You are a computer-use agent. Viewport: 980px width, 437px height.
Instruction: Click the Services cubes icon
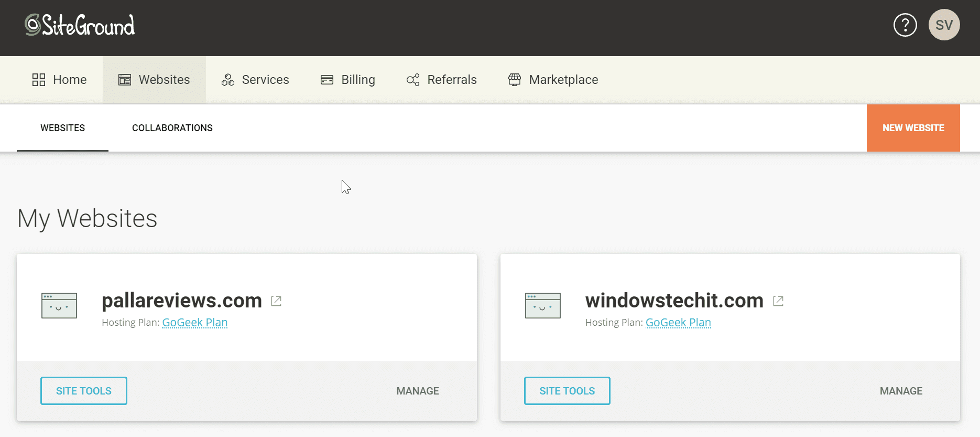[x=228, y=80]
